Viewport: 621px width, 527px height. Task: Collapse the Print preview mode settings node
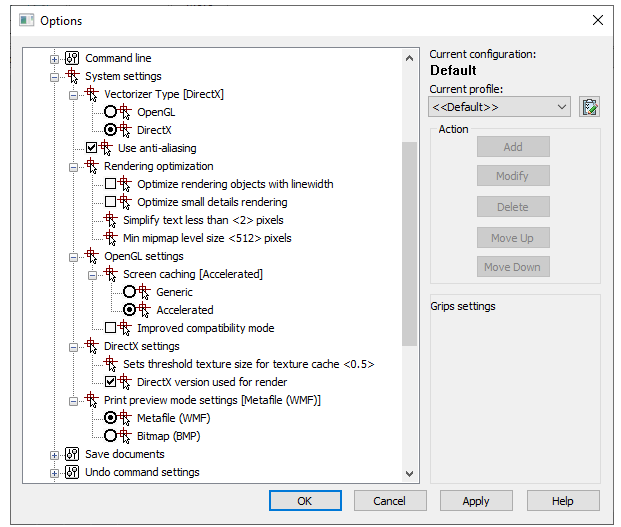tap(73, 401)
